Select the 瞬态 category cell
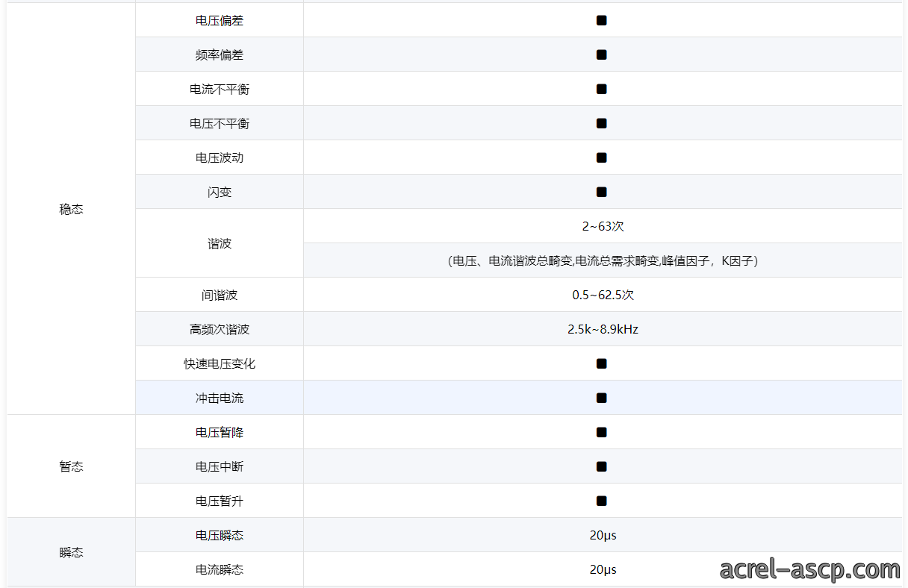908x588 pixels. tap(71, 552)
